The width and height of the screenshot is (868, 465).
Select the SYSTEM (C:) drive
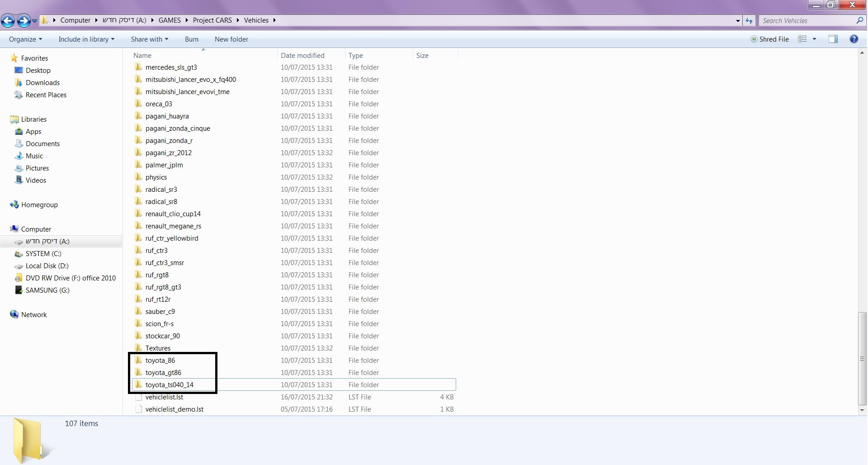point(43,253)
